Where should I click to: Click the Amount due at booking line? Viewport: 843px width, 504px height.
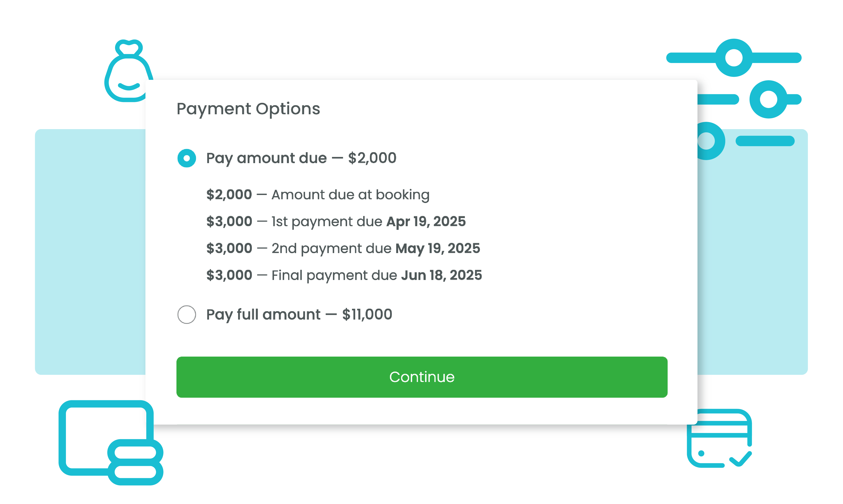[318, 195]
